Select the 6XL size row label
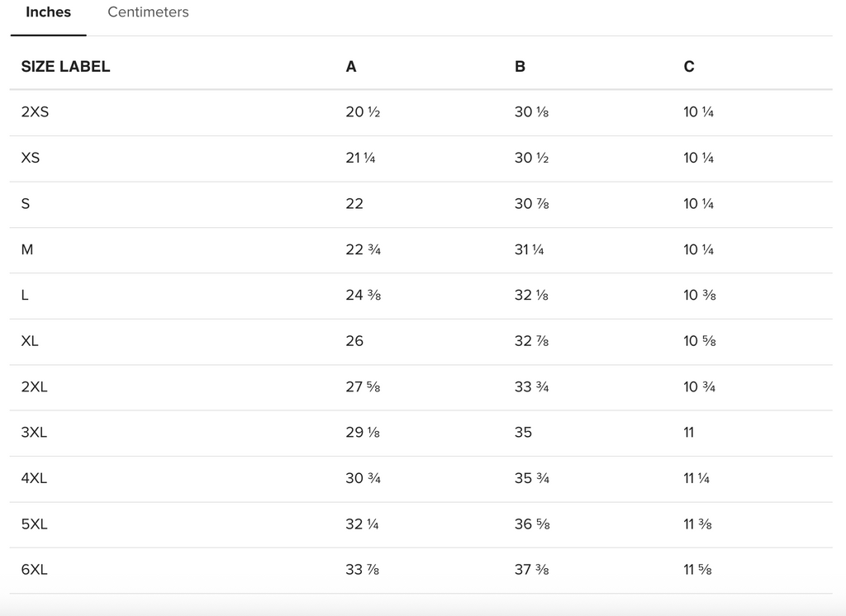846x616 pixels. (x=35, y=570)
